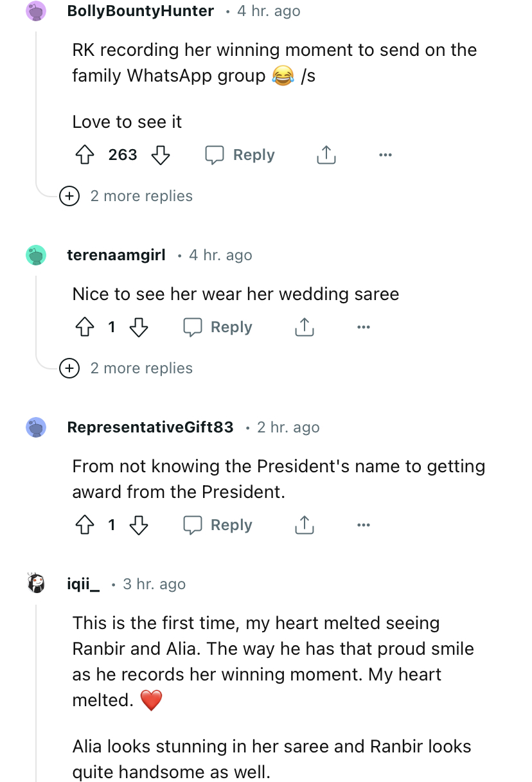This screenshot has width=532, height=782.
Task: Downvote BollyBountyHunter's comment
Action: (x=160, y=155)
